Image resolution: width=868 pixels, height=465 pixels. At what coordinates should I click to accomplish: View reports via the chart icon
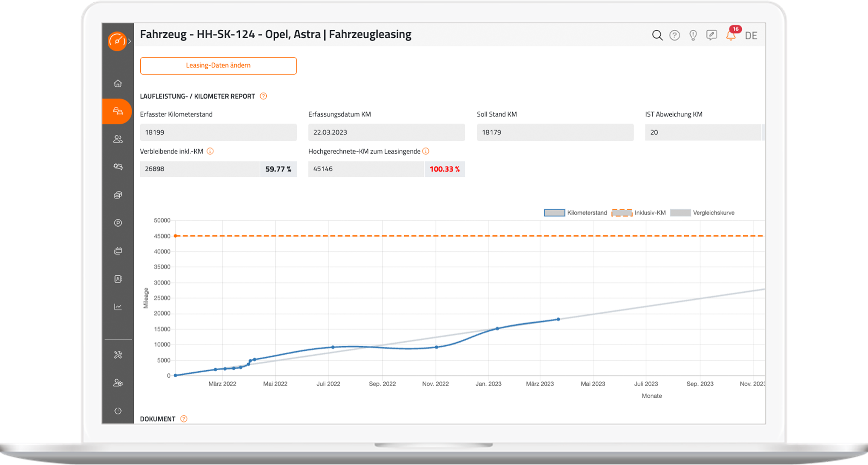(x=118, y=306)
